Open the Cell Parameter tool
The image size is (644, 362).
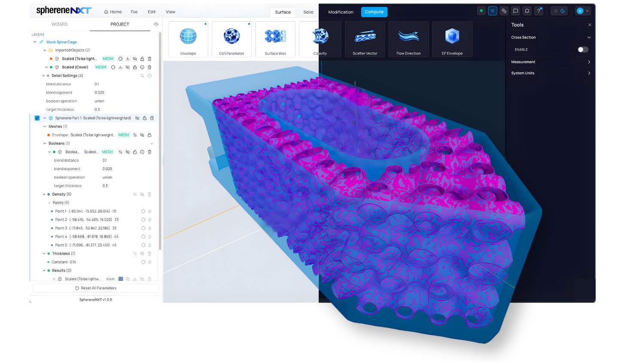pos(232,39)
